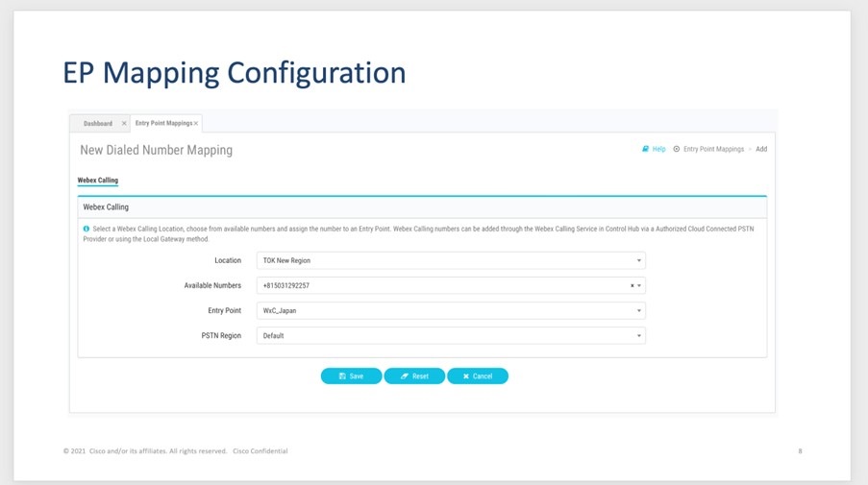
Task: Switch to the Dashboard tab
Action: pos(97,124)
